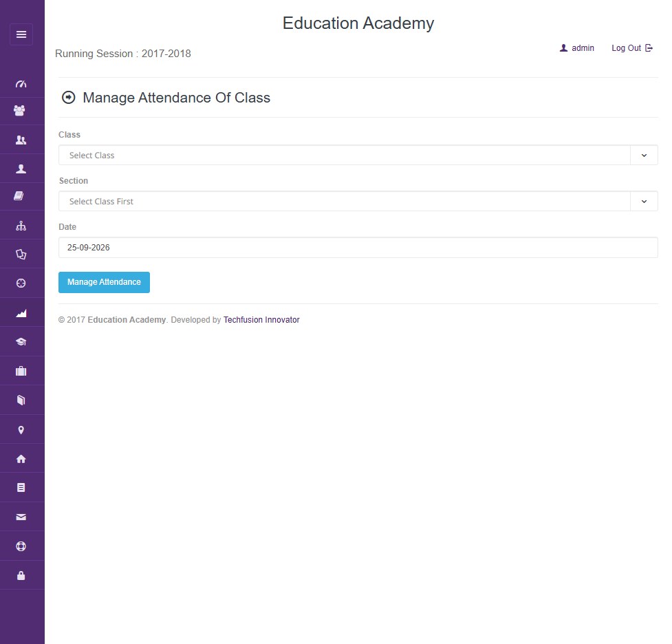Open the dashboard gauge icon
This screenshot has height=644, width=672.
pos(21,84)
